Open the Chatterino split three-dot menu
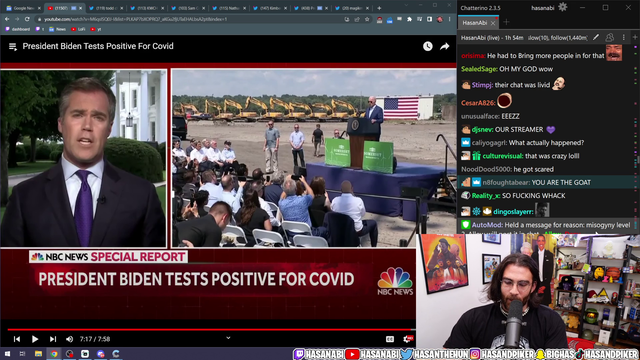 tap(623, 38)
